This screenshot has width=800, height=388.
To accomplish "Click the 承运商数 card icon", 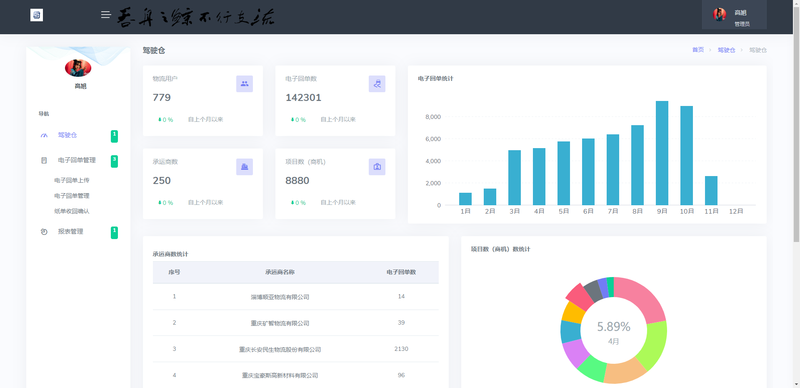I will point(244,167).
